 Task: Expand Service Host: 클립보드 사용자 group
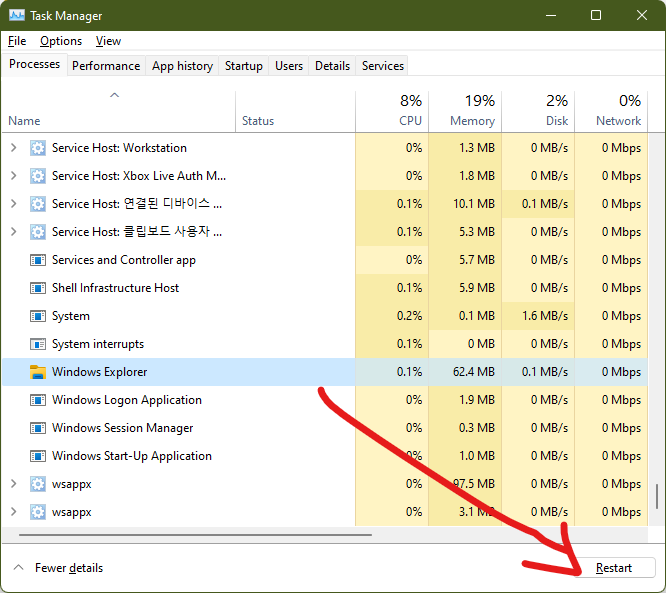[x=14, y=232]
